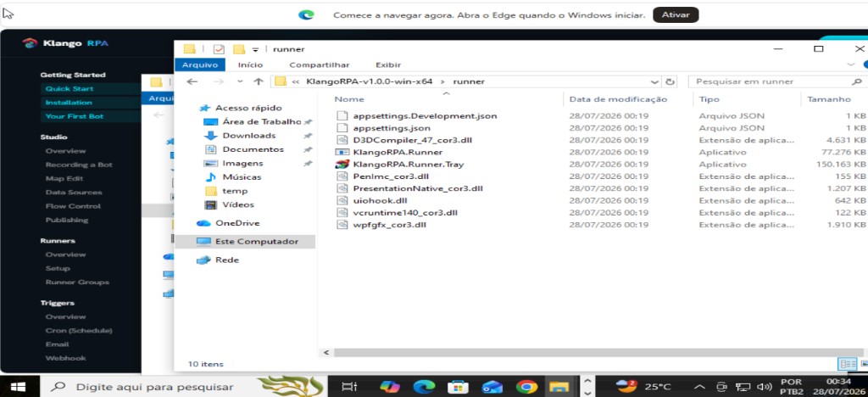Refresh the runner folder view
The image size is (868, 397).
pos(670,81)
